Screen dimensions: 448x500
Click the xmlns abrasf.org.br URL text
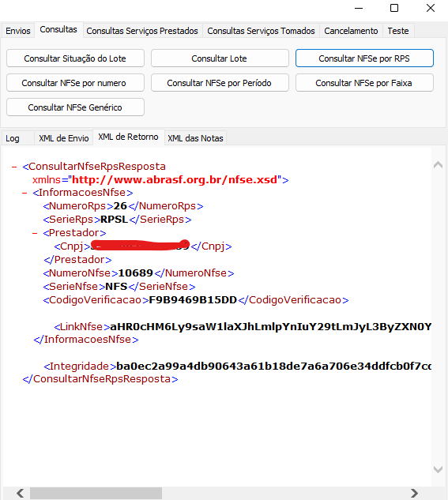coord(175,180)
